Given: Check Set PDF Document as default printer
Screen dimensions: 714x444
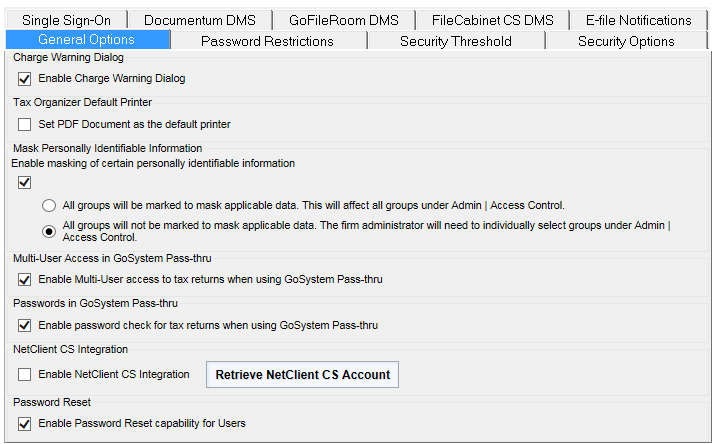Looking at the screenshot, I should tap(25, 124).
